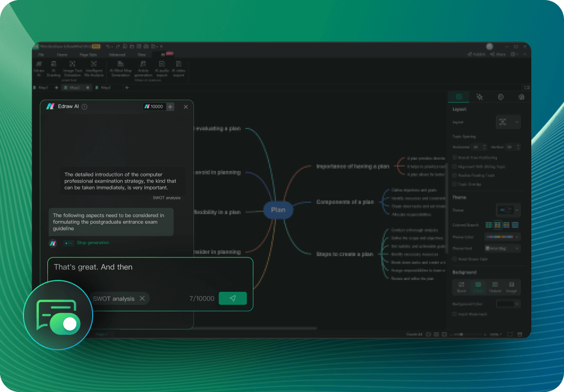Image resolution: width=564 pixels, height=392 pixels.
Task: Toggle Insert Watermark checkbox
Action: (455, 314)
